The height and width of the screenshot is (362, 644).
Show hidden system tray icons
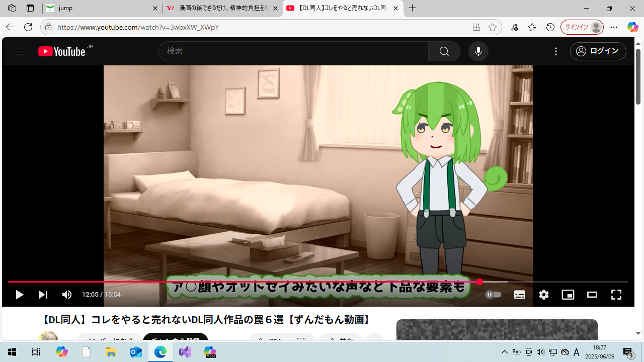(505, 352)
